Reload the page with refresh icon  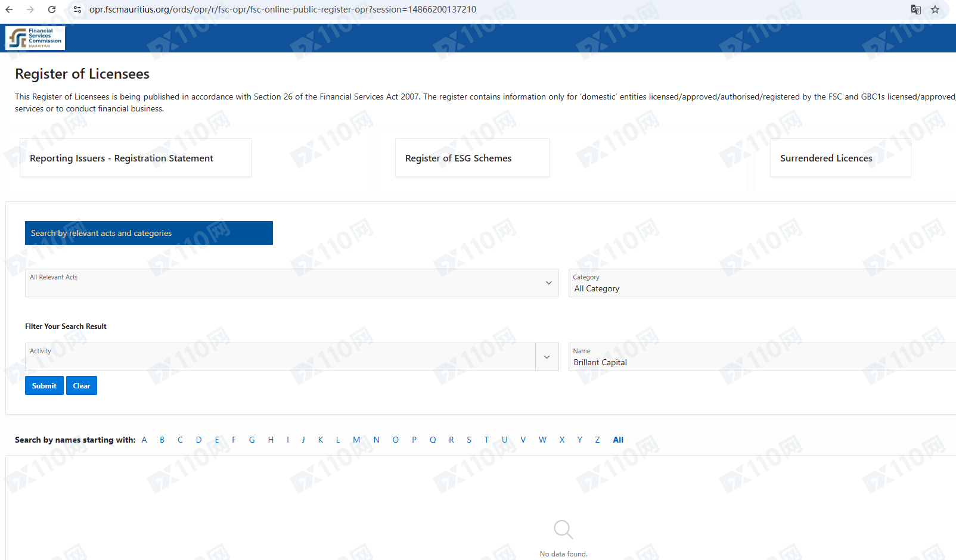click(x=52, y=10)
